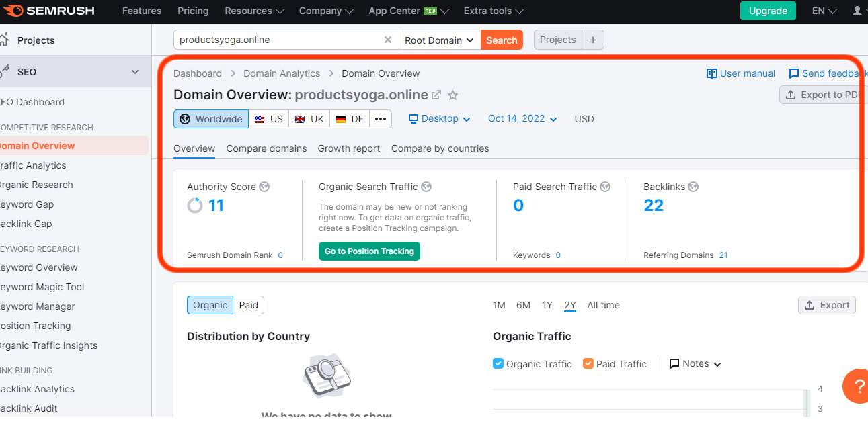This screenshot has width=868, height=442.
Task: Open Resources menu
Action: pos(254,11)
